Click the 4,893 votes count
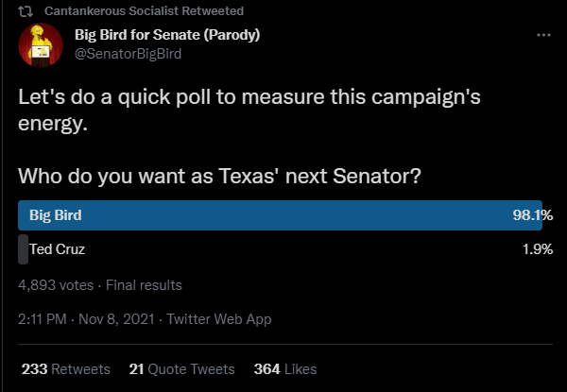The height and width of the screenshot is (392, 567). [56, 285]
